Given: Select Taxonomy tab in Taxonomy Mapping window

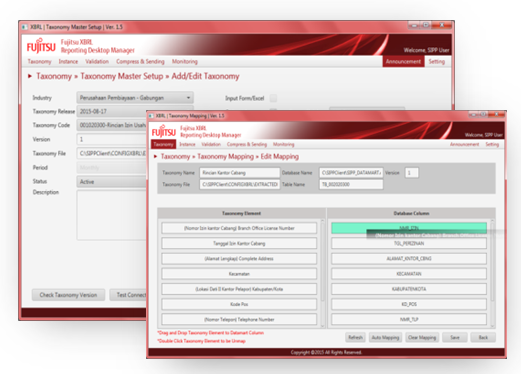Looking at the screenshot, I should coord(163,144).
